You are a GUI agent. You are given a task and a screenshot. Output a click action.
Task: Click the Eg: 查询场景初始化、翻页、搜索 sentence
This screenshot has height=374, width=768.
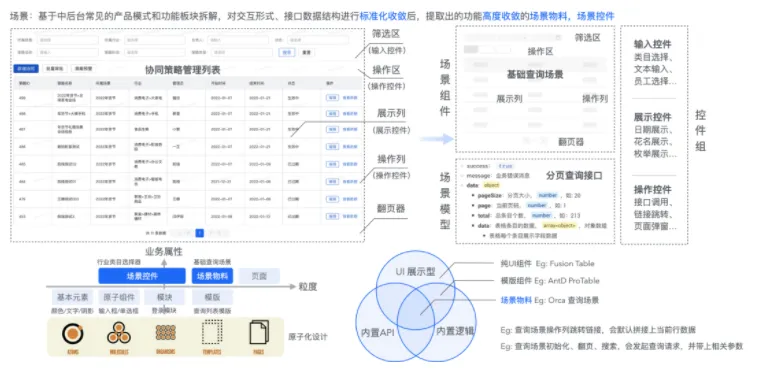click(622, 346)
